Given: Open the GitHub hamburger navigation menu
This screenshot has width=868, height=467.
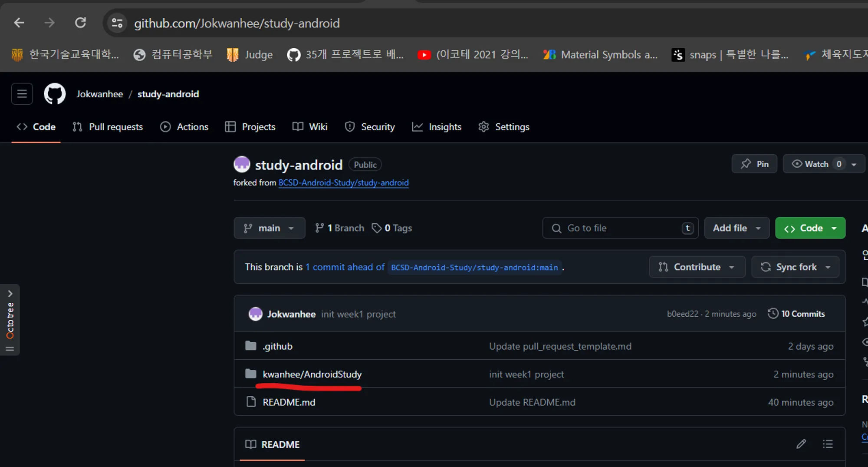Looking at the screenshot, I should click(x=22, y=94).
